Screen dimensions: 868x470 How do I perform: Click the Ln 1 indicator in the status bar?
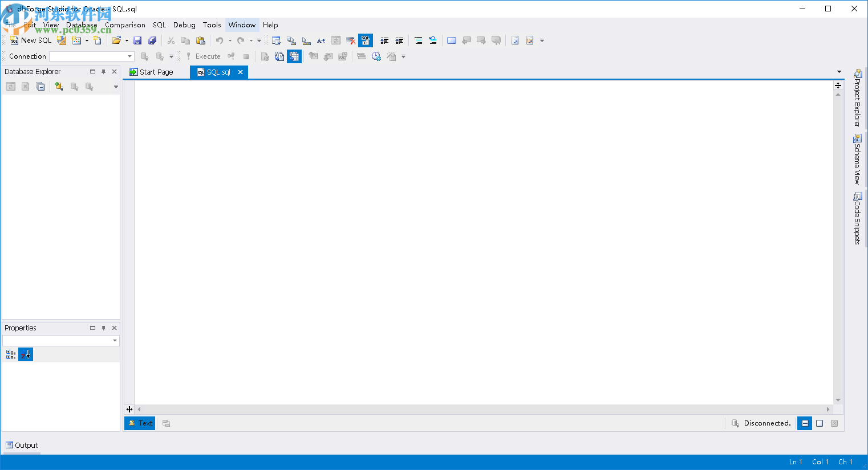click(795, 461)
